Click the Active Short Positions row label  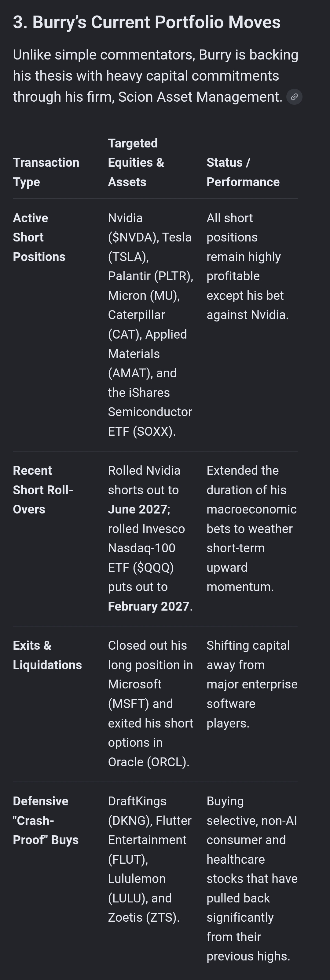click(x=39, y=238)
